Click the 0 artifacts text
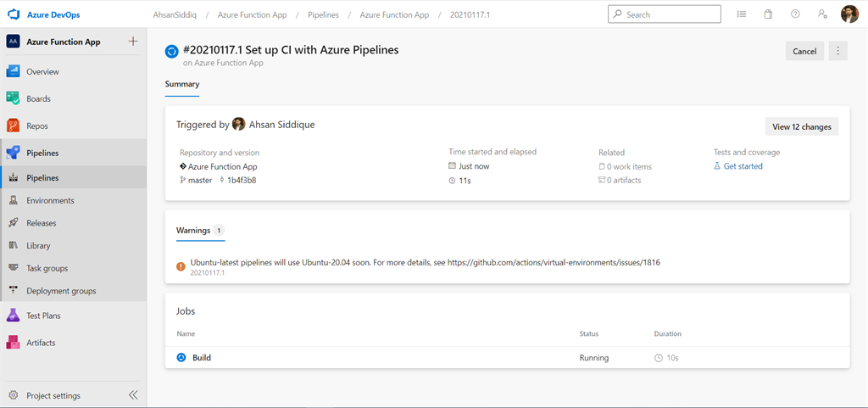 coord(625,180)
